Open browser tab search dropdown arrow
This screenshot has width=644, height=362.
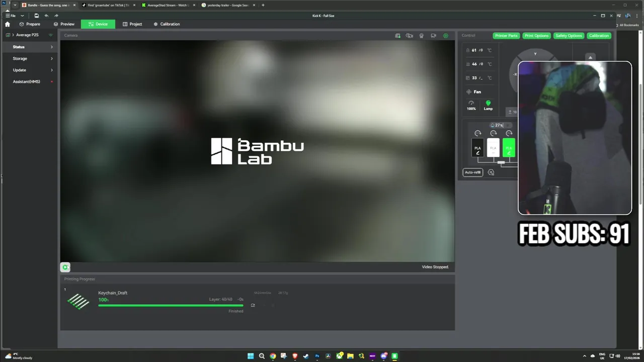[x=15, y=5]
